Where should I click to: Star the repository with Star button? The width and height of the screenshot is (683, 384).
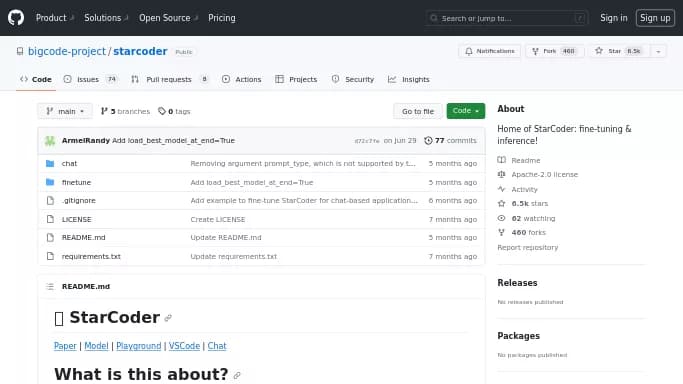tap(619, 51)
